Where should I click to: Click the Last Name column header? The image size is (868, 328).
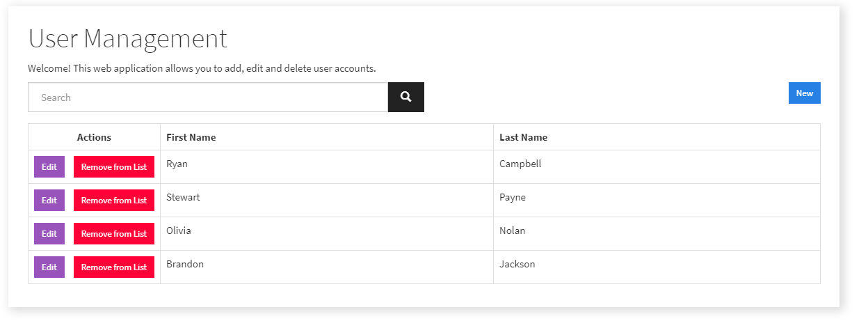coord(523,137)
